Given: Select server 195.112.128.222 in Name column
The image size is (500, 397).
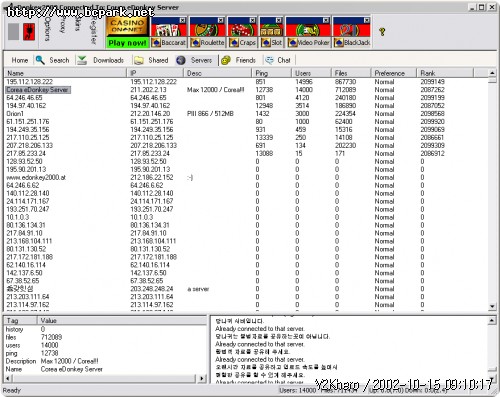Looking at the screenshot, I should pyautogui.click(x=30, y=82).
